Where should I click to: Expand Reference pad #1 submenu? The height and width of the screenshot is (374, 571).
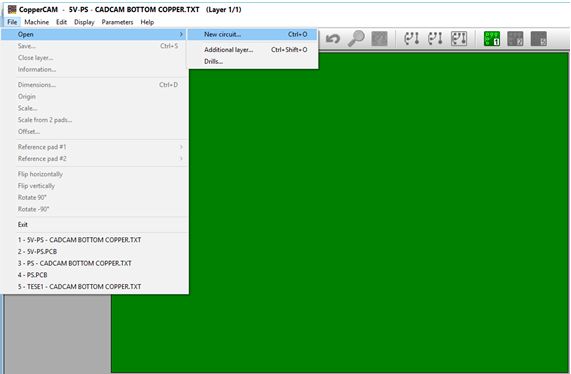click(181, 147)
